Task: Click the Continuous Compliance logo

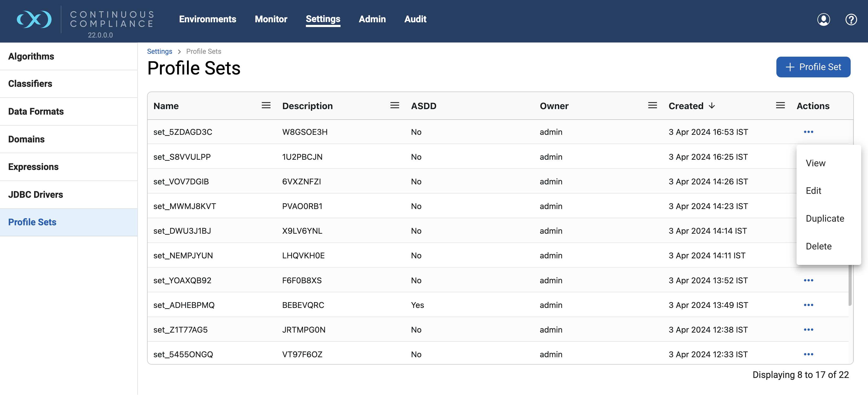Action: (x=34, y=19)
